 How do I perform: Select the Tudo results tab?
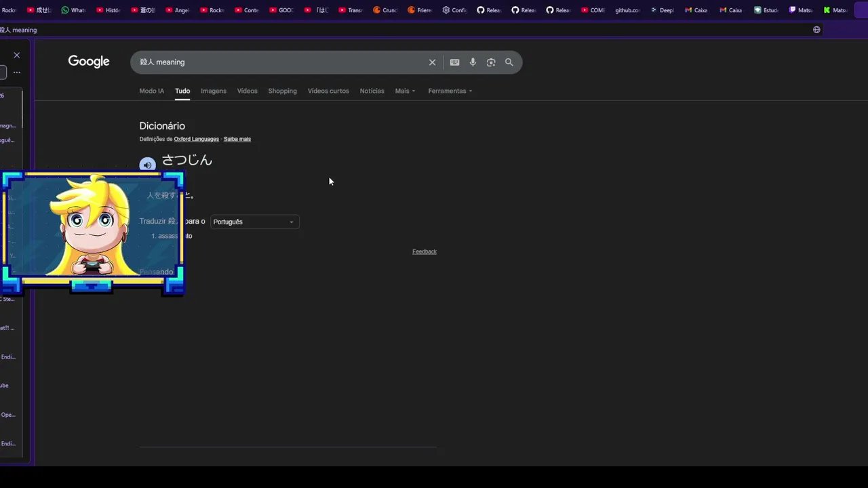click(182, 91)
